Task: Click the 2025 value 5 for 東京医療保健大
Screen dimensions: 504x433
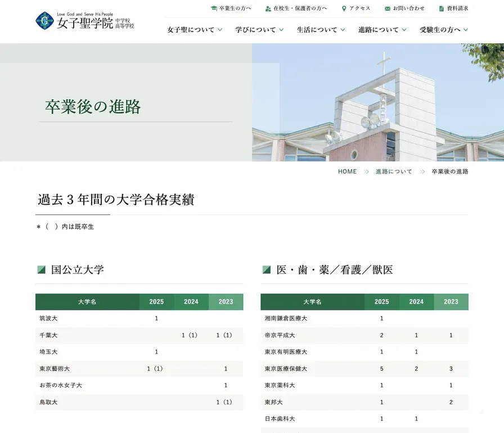Action: tap(382, 368)
